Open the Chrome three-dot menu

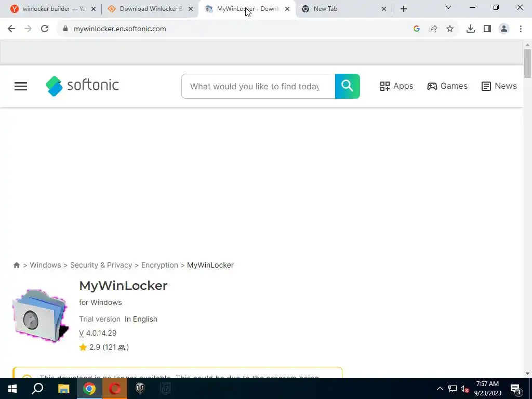point(521,29)
